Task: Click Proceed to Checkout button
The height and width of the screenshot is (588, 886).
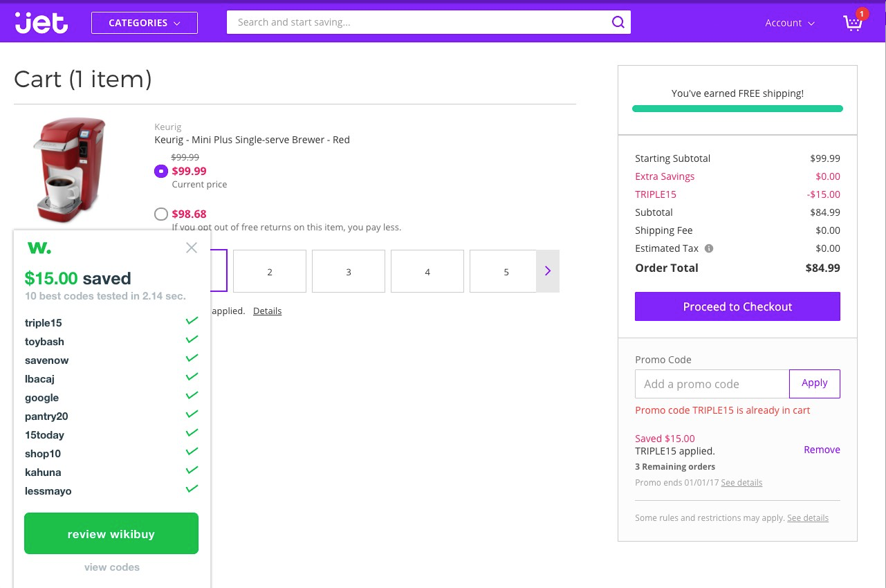Action: [x=737, y=306]
